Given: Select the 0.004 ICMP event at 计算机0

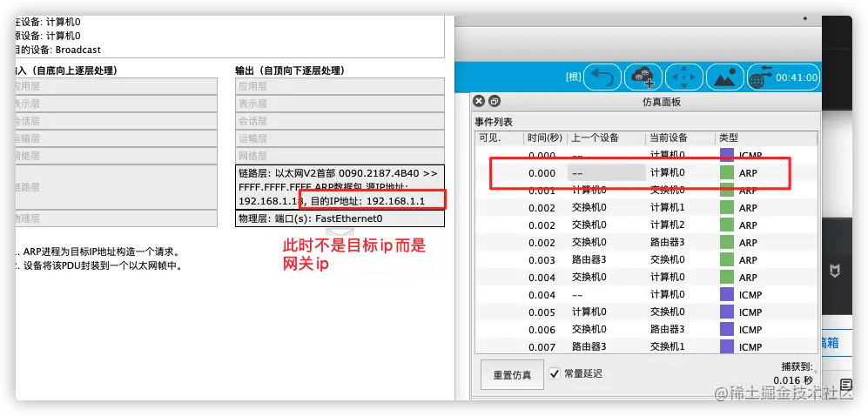Looking at the screenshot, I should (x=646, y=295).
